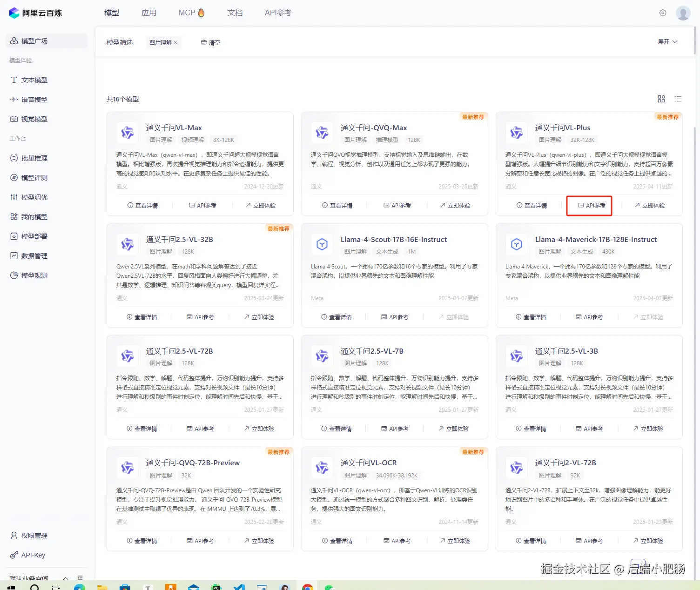Open WeChat in the Windows taskbar
The width and height of the screenshot is (700, 590).
click(330, 587)
